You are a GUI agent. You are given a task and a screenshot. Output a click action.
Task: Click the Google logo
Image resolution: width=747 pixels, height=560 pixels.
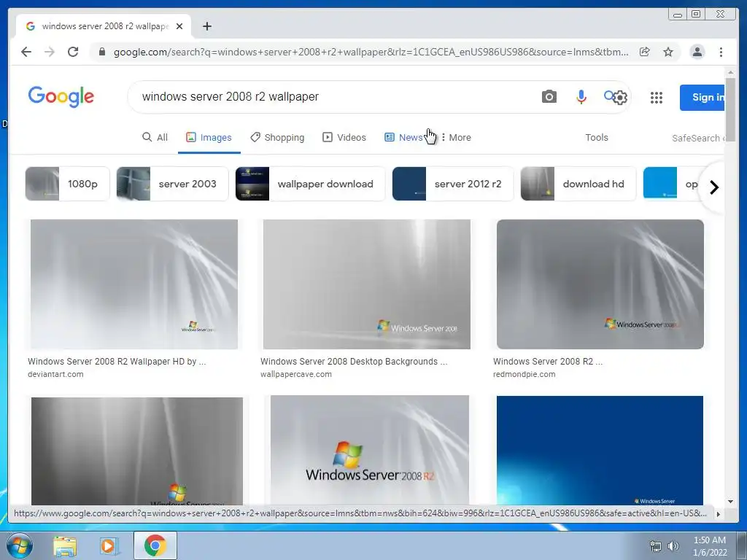click(61, 97)
